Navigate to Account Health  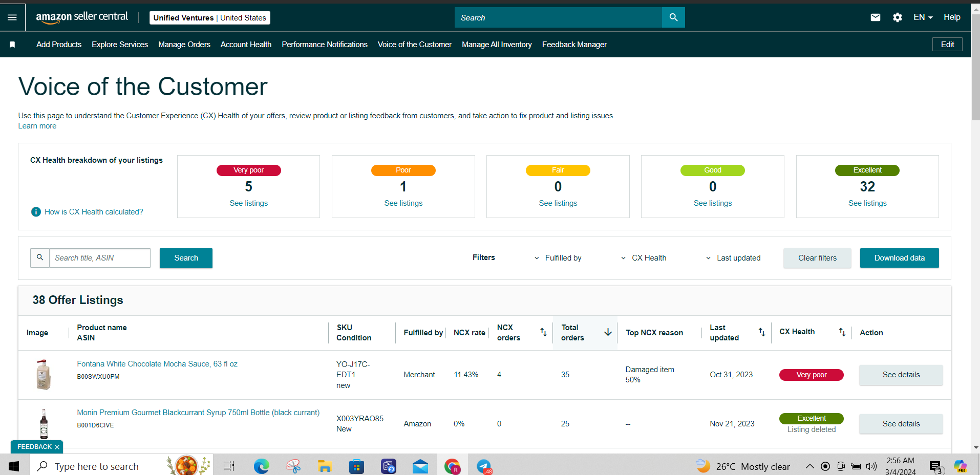tap(246, 45)
